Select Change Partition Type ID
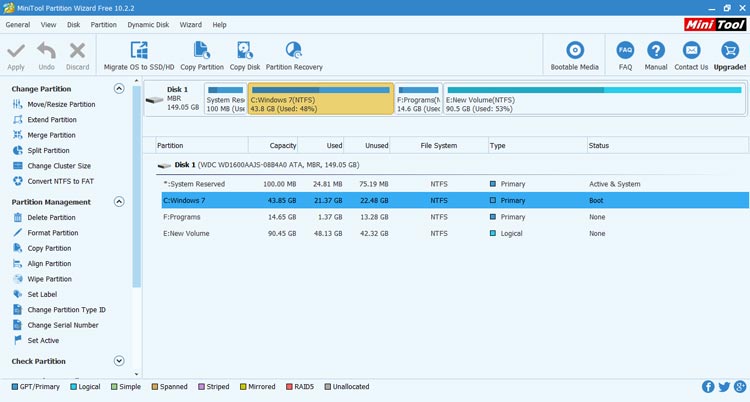Screen dimensions: 750x402 [x=59, y=310]
